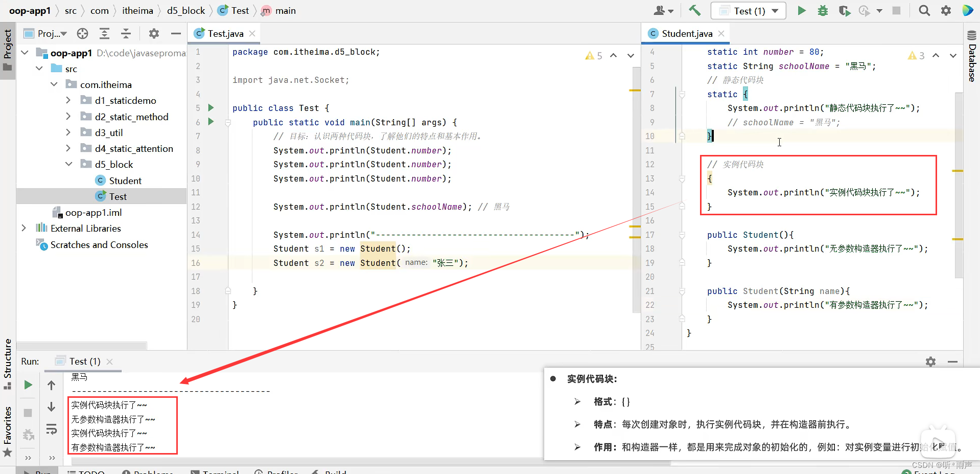Image resolution: width=980 pixels, height=474 pixels.
Task: Click the JetBrains Toolbox icon at top right
Action: (x=968, y=10)
